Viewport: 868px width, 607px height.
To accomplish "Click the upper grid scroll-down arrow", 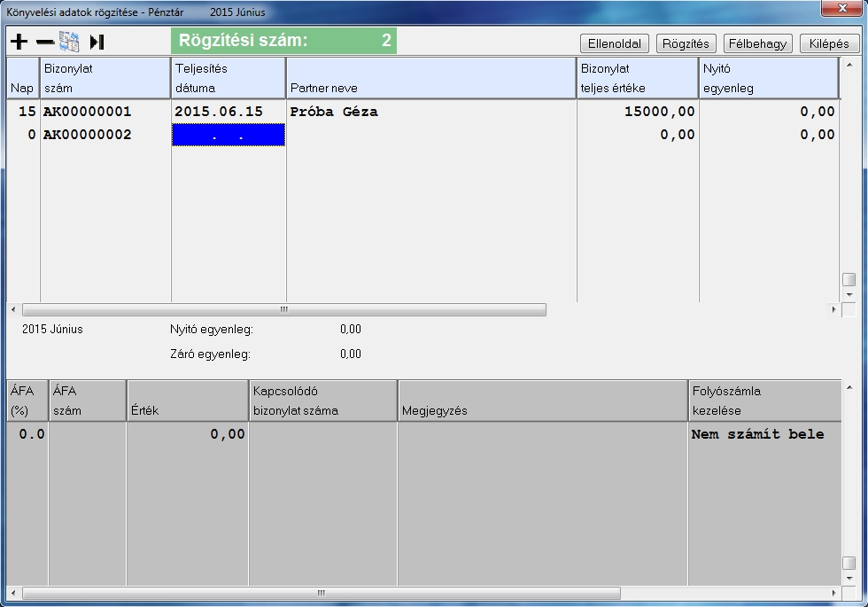I will click(x=849, y=294).
